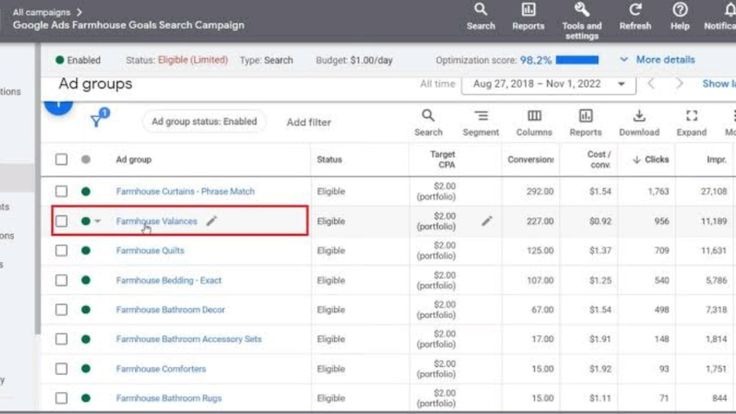Click the Refresh icon
The image size is (736, 414).
pyautogui.click(x=635, y=10)
